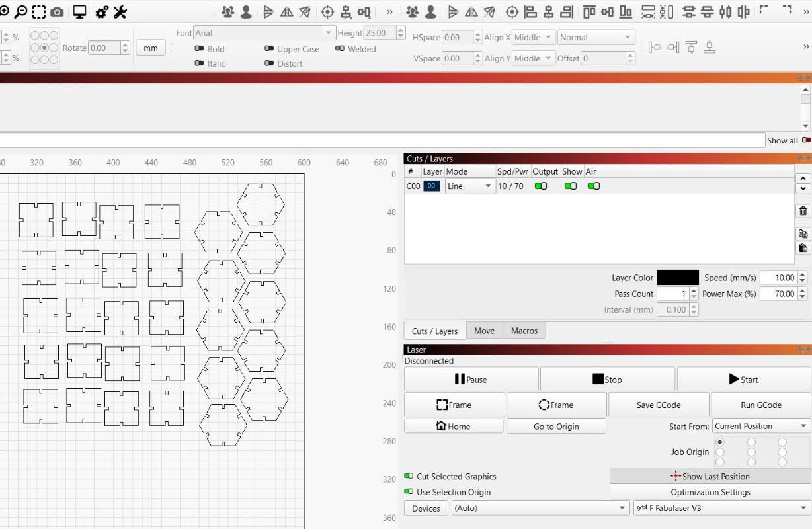812x529 pixels.
Task: Open the camera capture tool
Action: point(58,11)
